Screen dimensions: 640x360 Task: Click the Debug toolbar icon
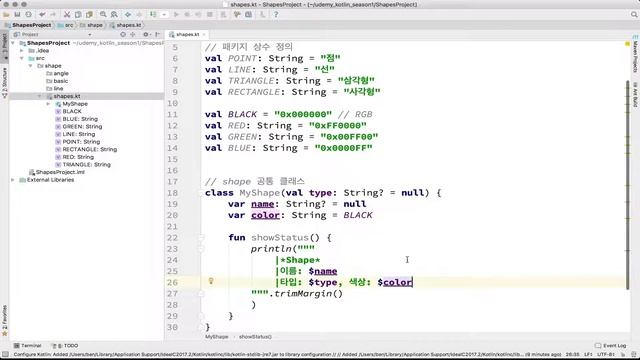[x=187, y=15]
